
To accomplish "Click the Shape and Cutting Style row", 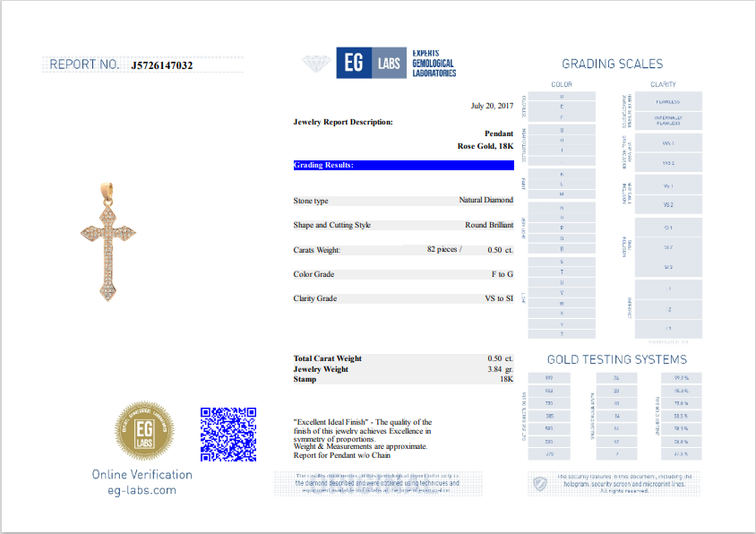I will 403,225.
